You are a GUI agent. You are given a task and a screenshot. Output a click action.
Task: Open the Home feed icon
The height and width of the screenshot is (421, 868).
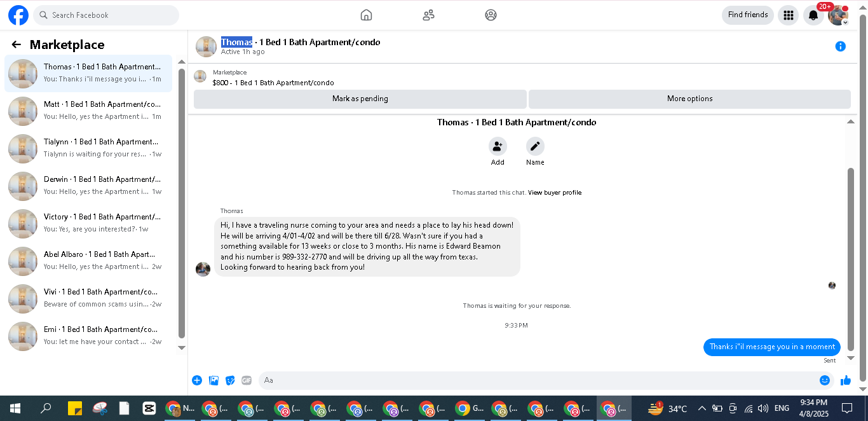(x=366, y=15)
